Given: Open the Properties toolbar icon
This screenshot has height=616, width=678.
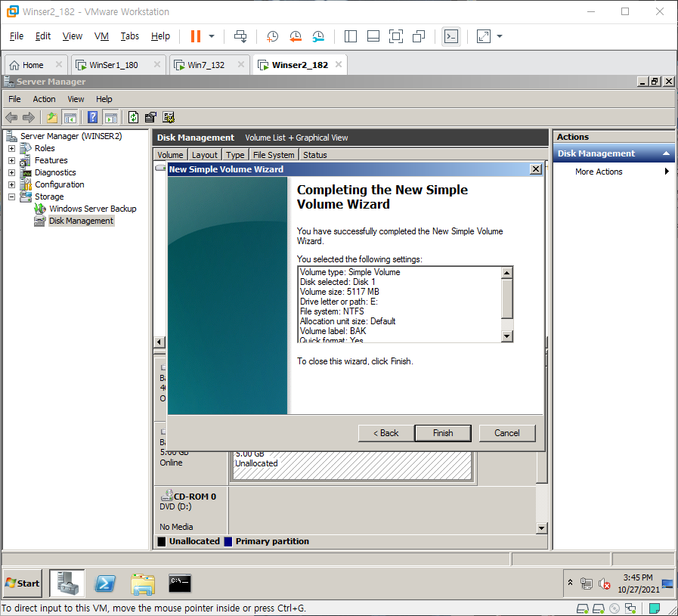Looking at the screenshot, I should pyautogui.click(x=150, y=117).
